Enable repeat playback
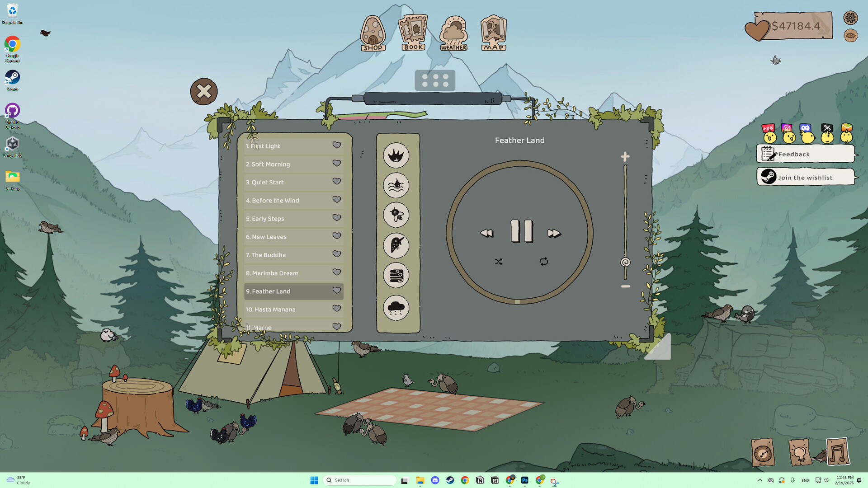868x488 pixels. (544, 261)
